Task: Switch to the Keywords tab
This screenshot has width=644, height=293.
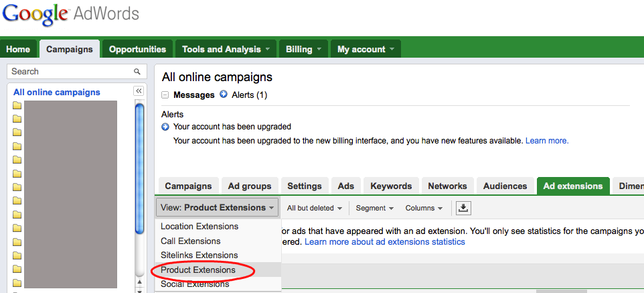Action: click(x=391, y=186)
